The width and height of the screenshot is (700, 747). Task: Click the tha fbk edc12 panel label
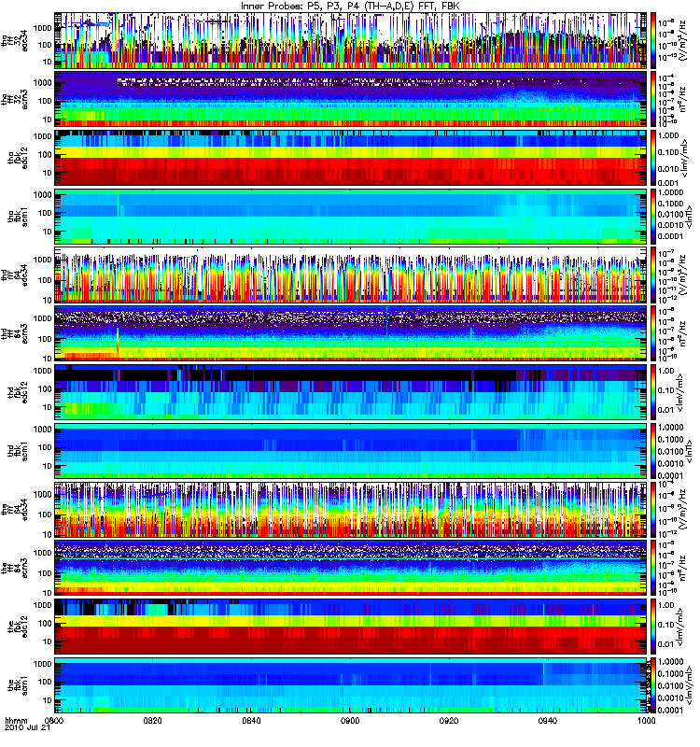click(18, 158)
